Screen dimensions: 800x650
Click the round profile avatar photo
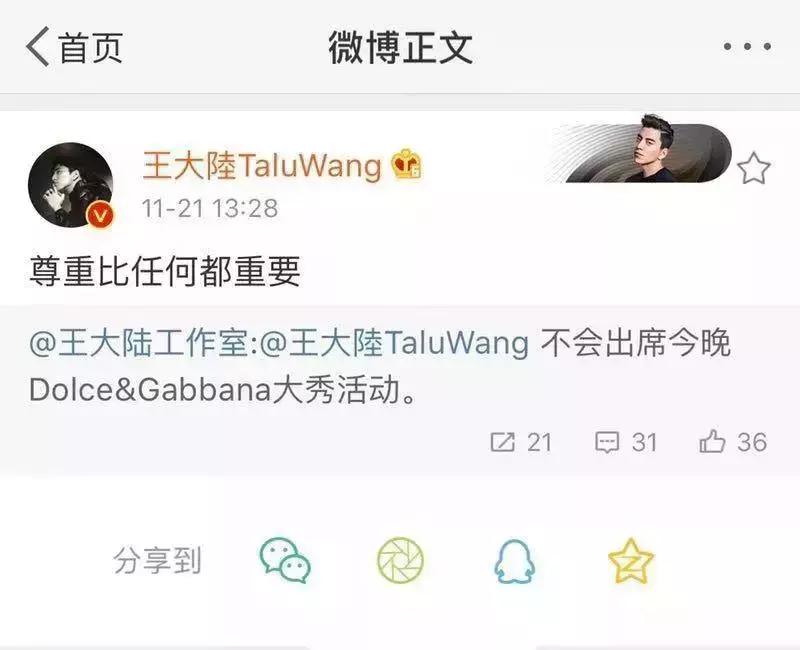point(70,184)
